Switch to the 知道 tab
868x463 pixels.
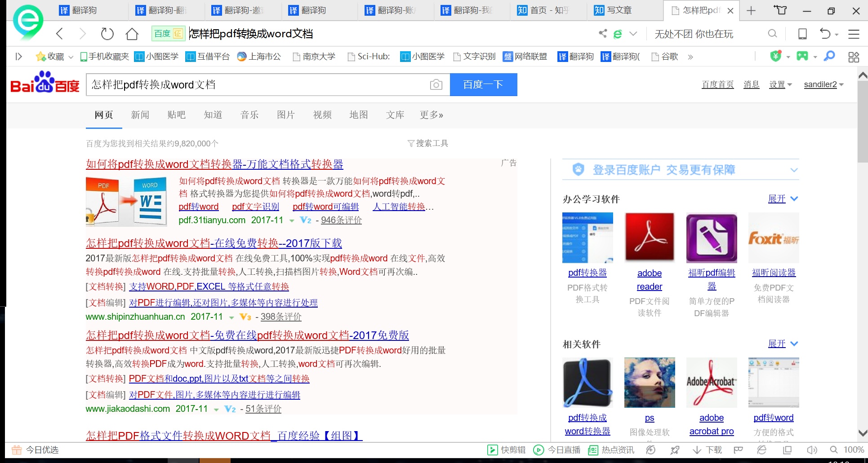(213, 115)
